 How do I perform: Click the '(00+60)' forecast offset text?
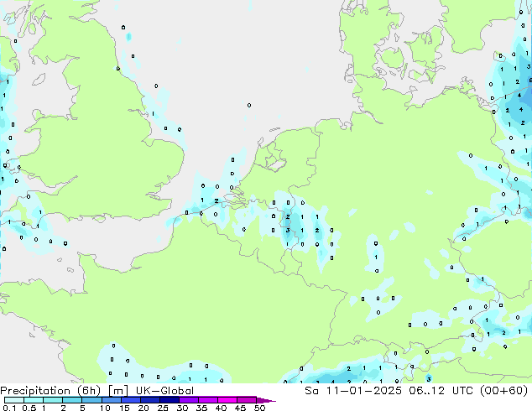[x=504, y=390]
